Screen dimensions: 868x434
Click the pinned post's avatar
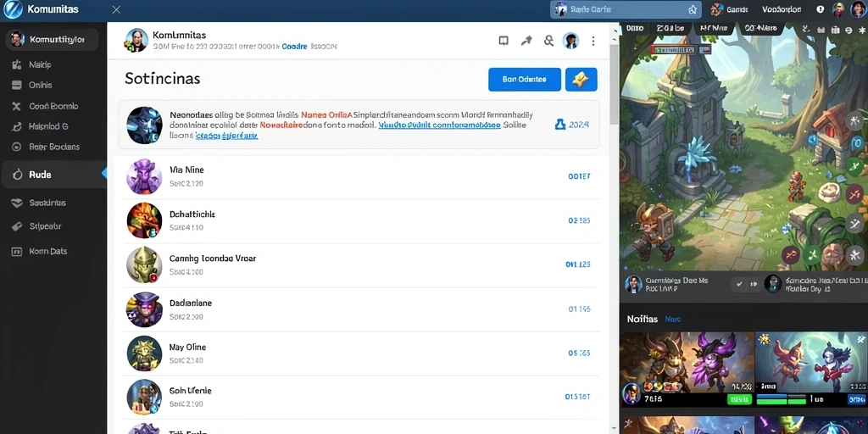pos(144,125)
